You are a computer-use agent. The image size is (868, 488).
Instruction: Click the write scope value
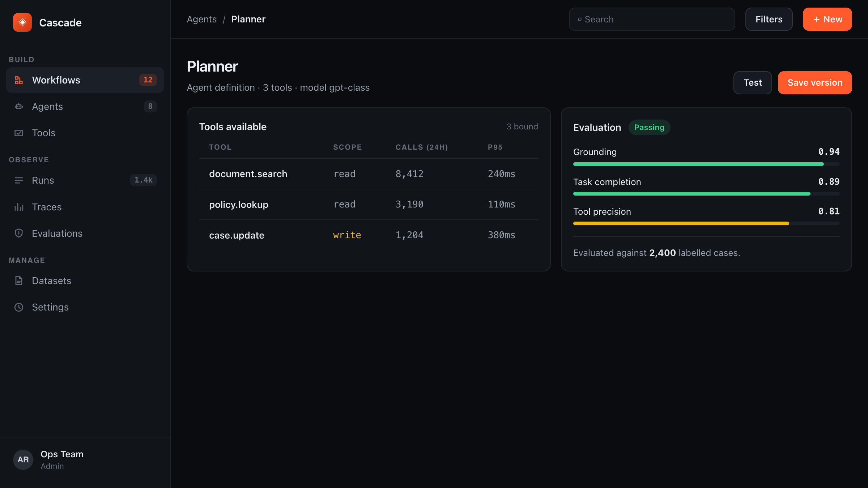coord(347,235)
